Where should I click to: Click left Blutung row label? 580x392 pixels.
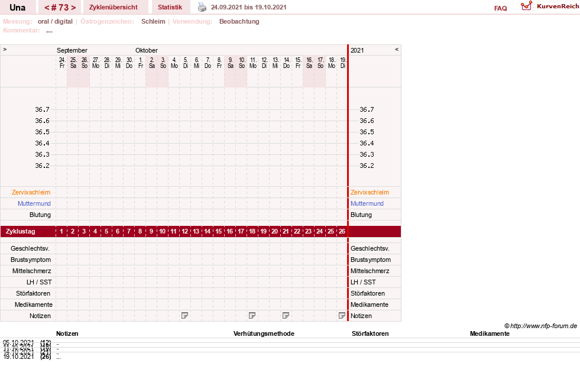coord(40,215)
